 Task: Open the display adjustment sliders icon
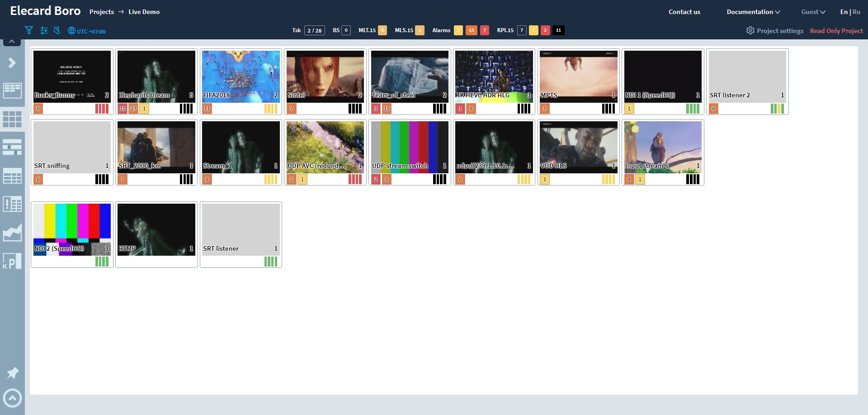click(x=44, y=30)
